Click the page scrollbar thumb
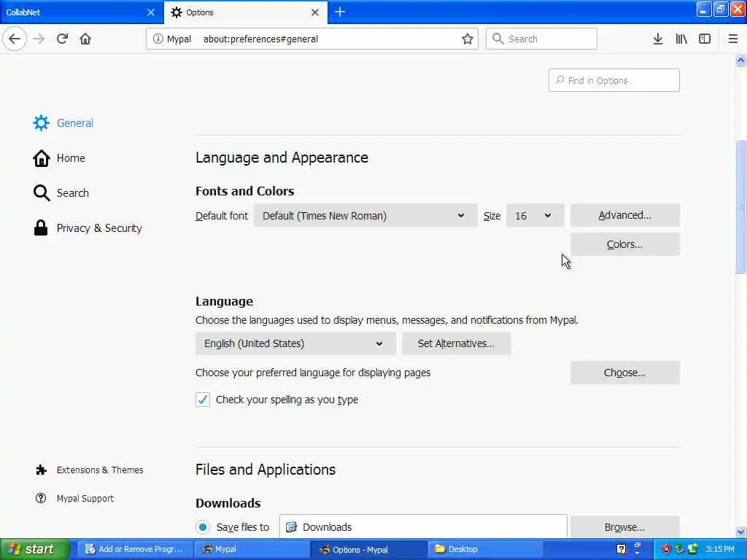The image size is (747, 560). pos(740,206)
